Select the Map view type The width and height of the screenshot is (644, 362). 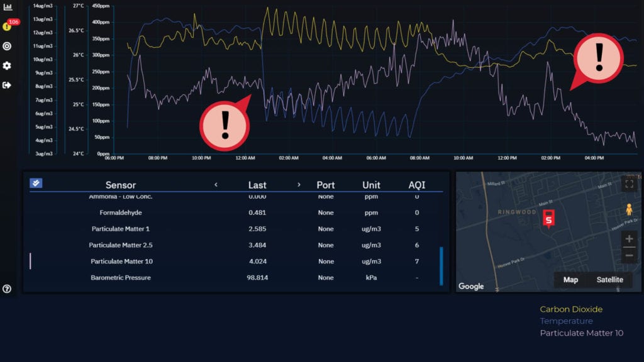click(570, 280)
